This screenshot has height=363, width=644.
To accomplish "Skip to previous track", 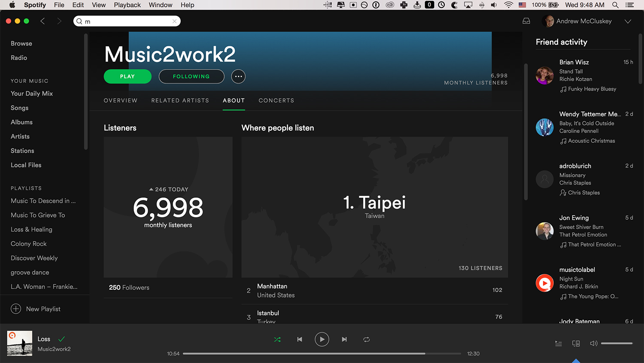I will (x=300, y=339).
